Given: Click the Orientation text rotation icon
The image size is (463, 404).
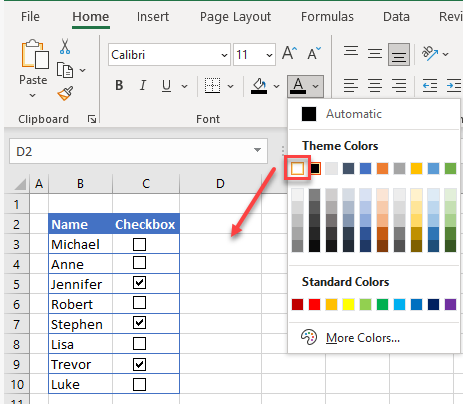Looking at the screenshot, I should [x=430, y=53].
